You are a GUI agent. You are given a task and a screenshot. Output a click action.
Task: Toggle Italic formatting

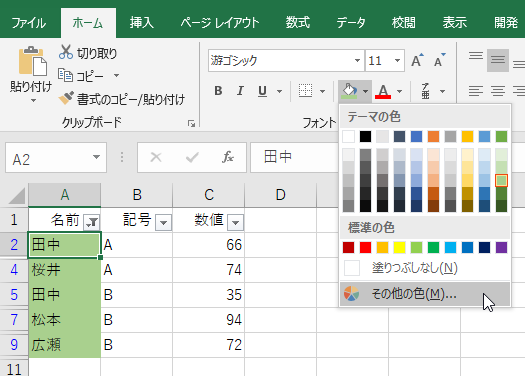pyautogui.click(x=240, y=91)
